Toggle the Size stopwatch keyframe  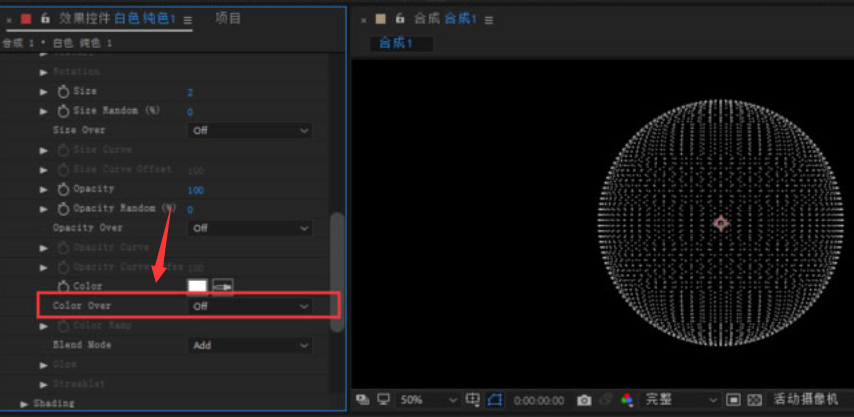click(62, 91)
